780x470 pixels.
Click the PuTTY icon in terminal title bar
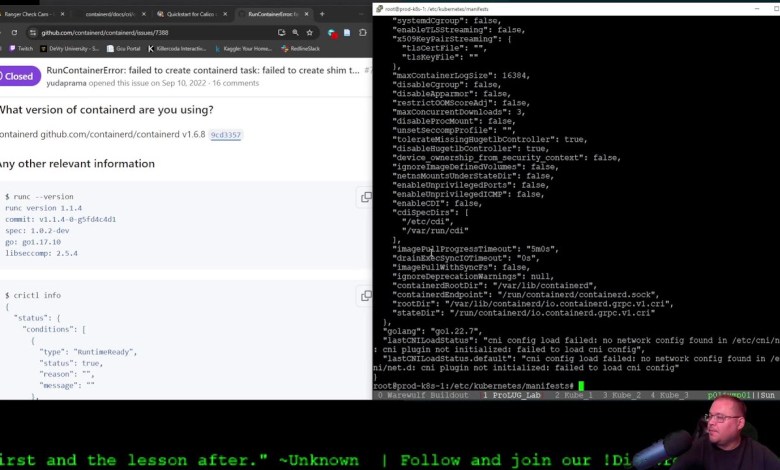[380, 8]
